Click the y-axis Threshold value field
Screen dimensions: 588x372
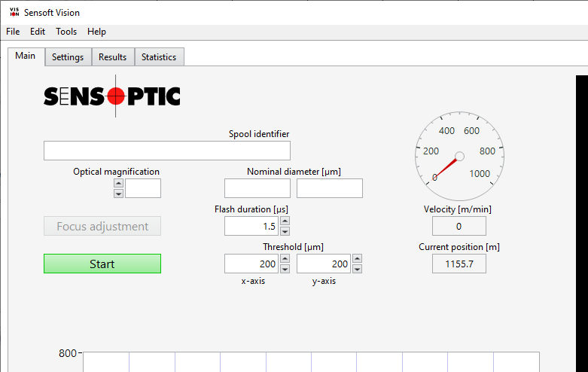click(324, 264)
